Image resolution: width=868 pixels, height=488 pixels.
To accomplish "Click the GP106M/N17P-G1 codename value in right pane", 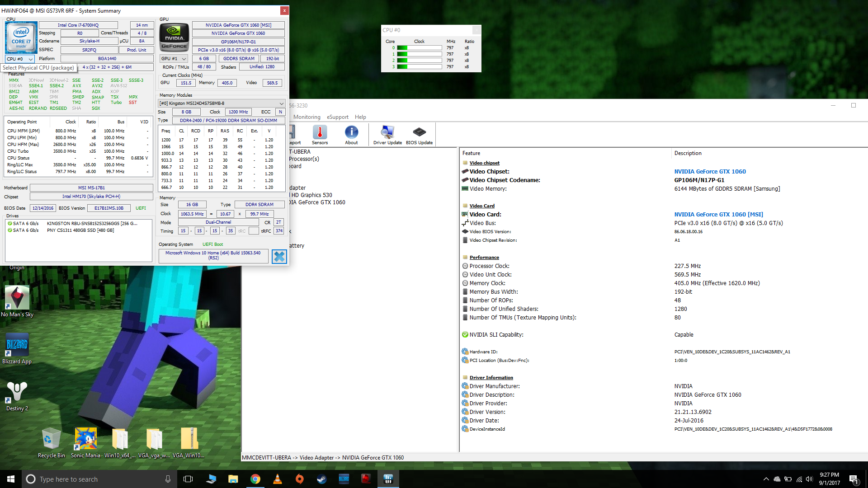I will (699, 180).
